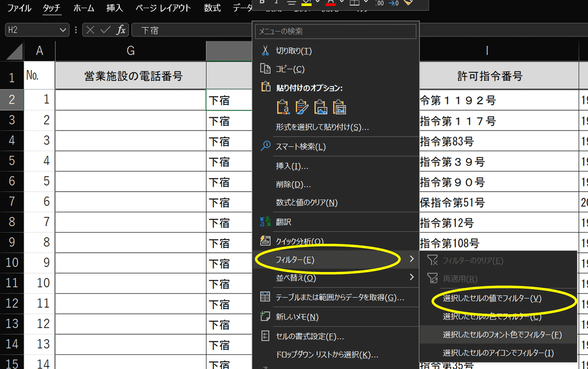The image size is (588, 369).
Task: Click cell 指令第83号
Action: [x=499, y=141]
